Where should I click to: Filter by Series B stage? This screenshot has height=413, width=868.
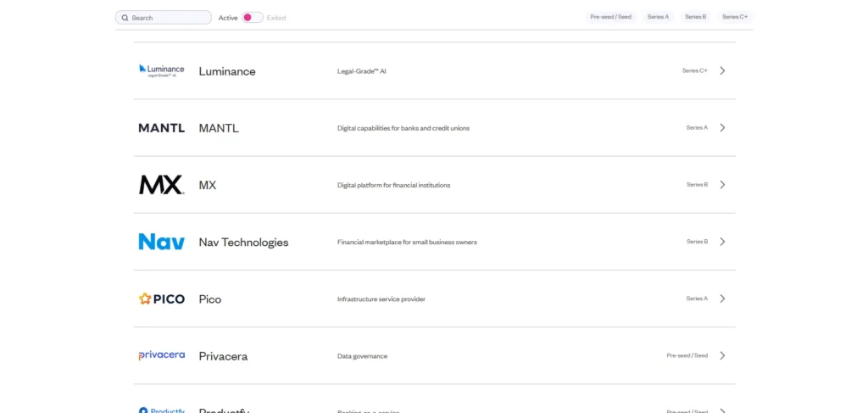695,17
